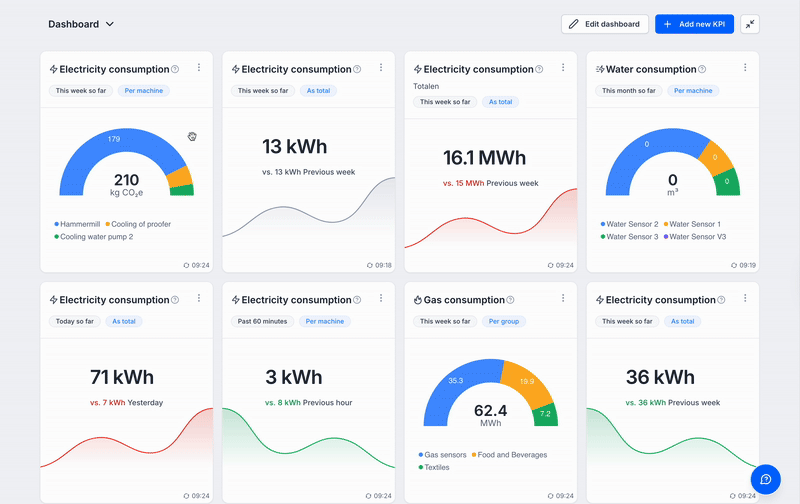Click As total chip on 16.1 MWh card
800x504 pixels.
point(501,102)
